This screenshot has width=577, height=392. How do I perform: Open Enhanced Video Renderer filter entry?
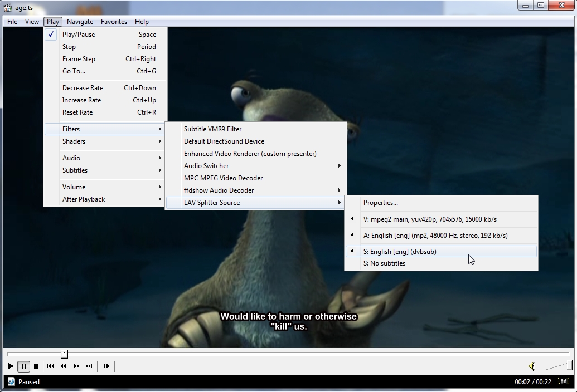(x=256, y=154)
